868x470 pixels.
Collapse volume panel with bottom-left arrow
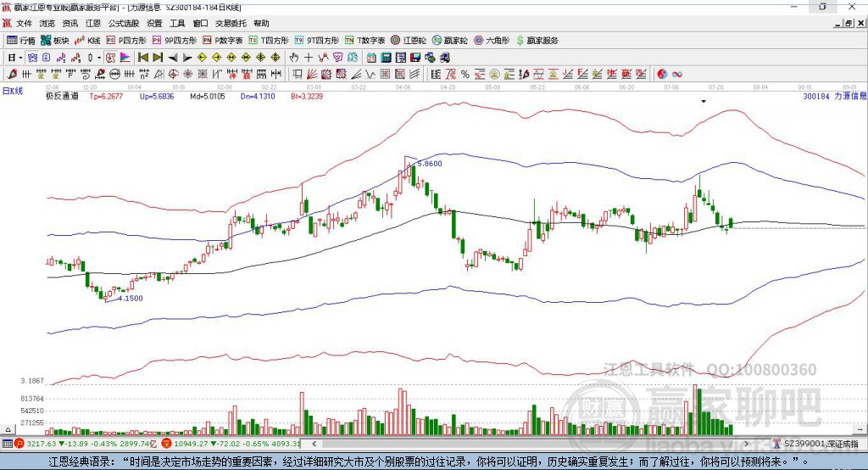8,429
